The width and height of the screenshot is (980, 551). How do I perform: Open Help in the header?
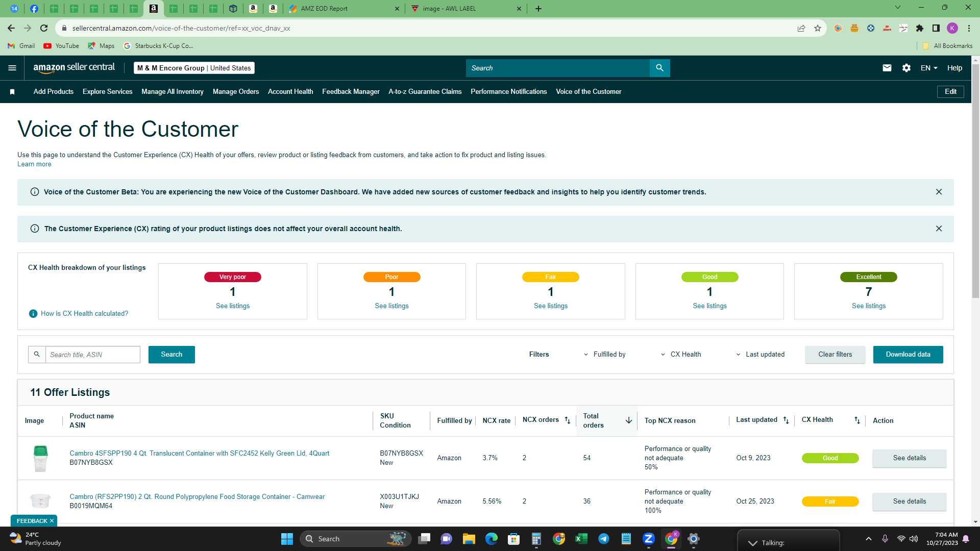click(x=954, y=68)
